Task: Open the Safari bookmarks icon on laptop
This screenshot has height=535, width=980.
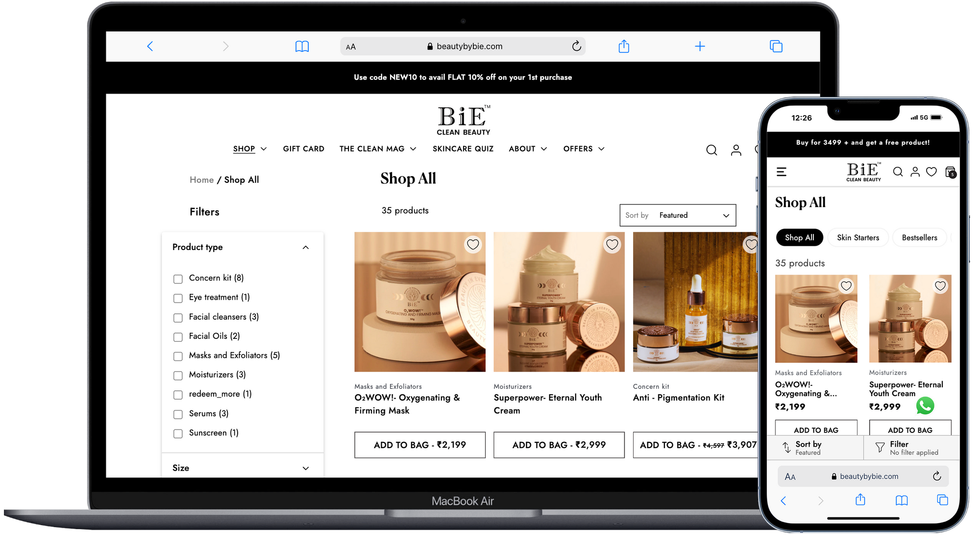Action: (x=302, y=47)
